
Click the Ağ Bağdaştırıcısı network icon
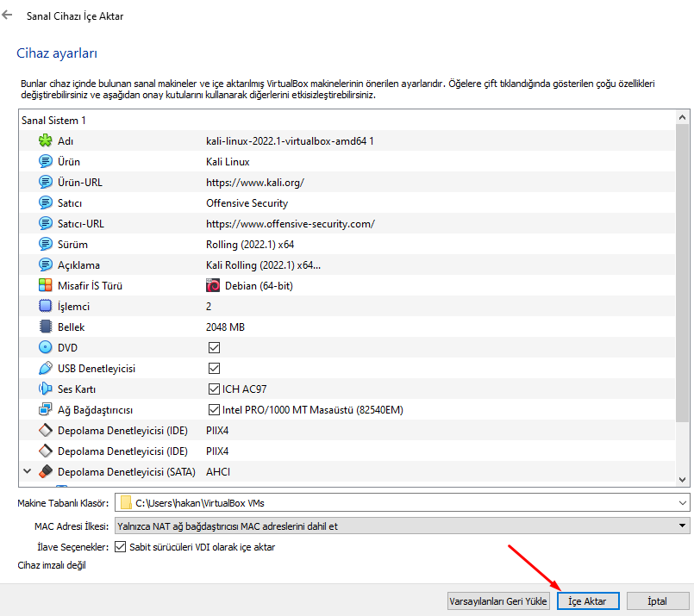(x=46, y=409)
